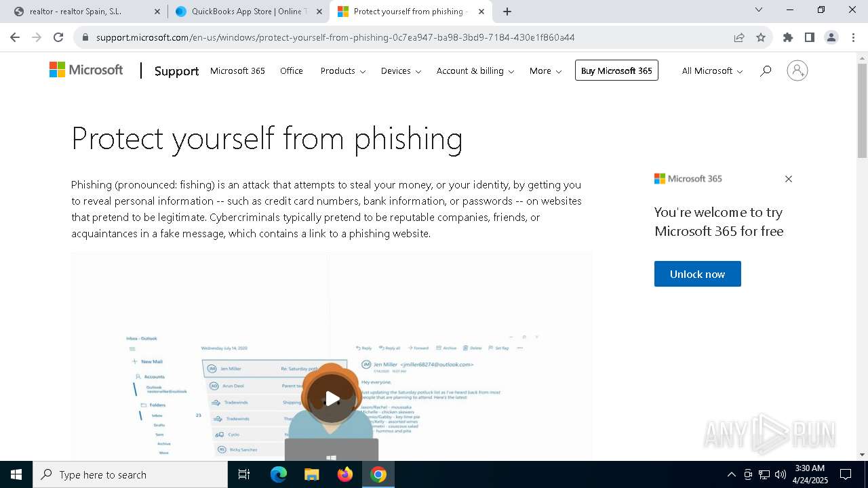Open network status tray icon
This screenshot has width=868, height=488.
764,474
